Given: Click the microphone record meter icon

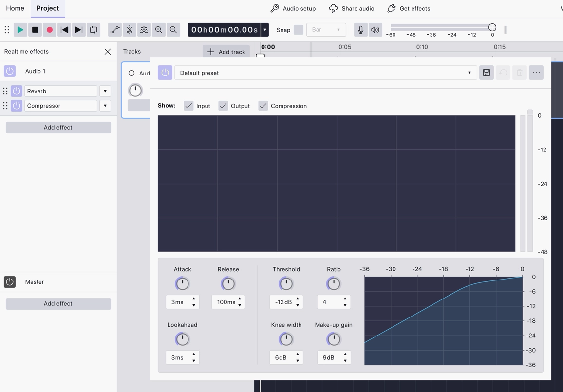Looking at the screenshot, I should (361, 30).
